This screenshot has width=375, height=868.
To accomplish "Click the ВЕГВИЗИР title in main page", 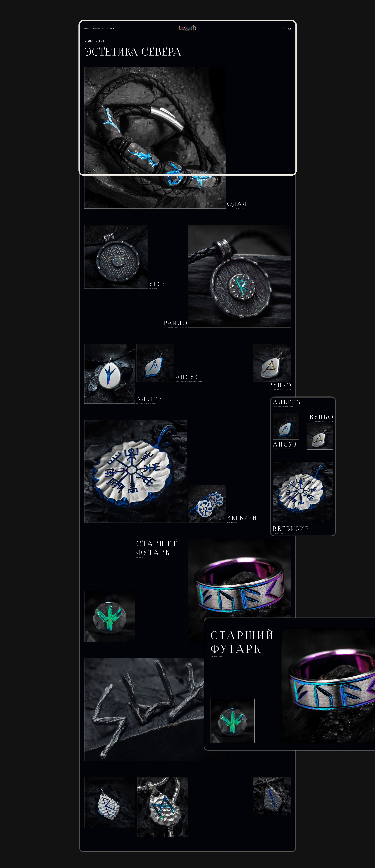I will click(244, 518).
